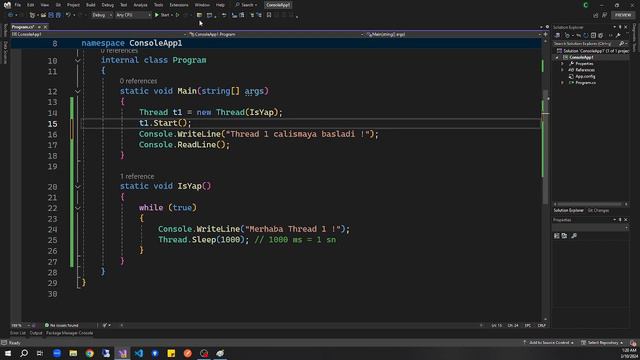Click the New Project icon in toolbar
This screenshot has width=640, height=360.
(32, 15)
